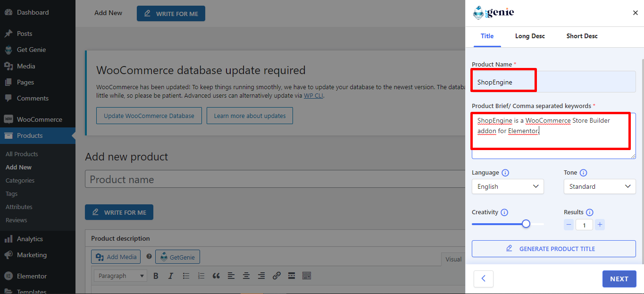This screenshot has width=644, height=294.
Task: Align text left in editor
Action: (231, 276)
